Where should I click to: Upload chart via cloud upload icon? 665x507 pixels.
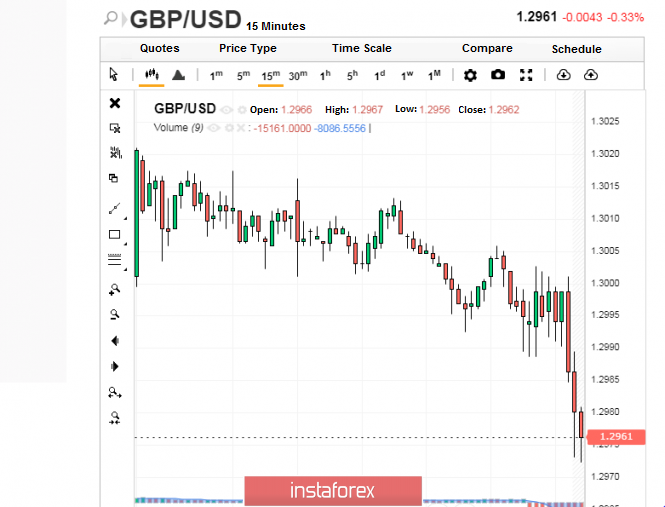591,75
